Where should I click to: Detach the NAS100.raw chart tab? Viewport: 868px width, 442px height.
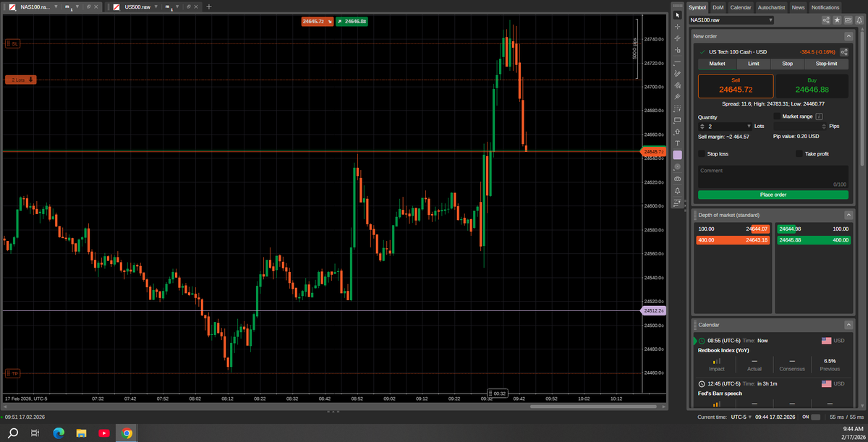pyautogui.click(x=88, y=7)
